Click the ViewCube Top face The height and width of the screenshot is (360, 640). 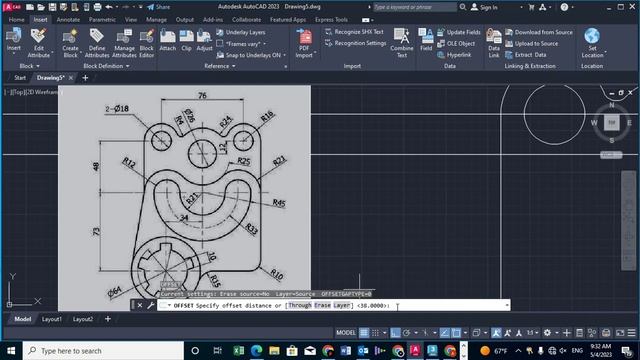click(x=611, y=122)
